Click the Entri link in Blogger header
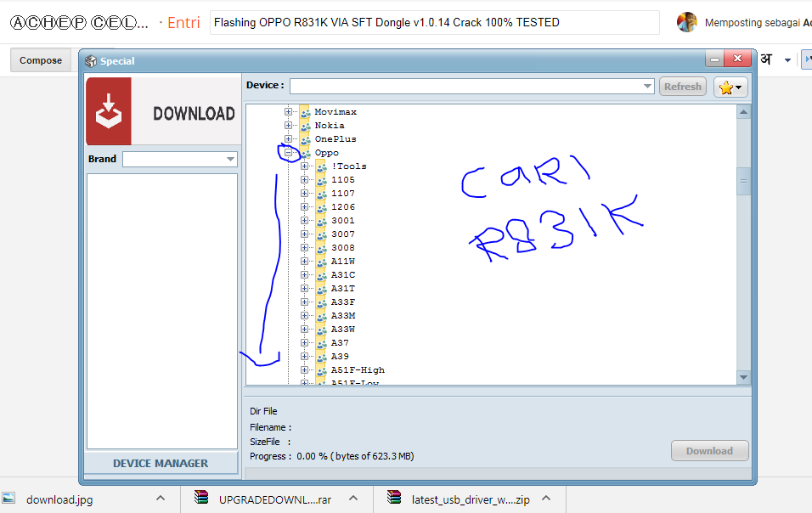Image resolution: width=812 pixels, height=513 pixels. (183, 23)
